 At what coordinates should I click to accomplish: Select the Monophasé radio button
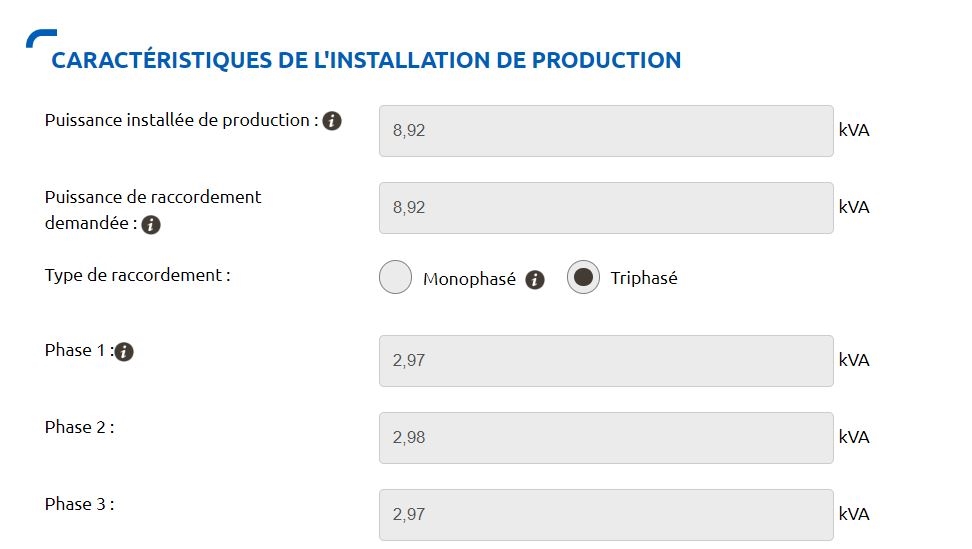tap(396, 277)
